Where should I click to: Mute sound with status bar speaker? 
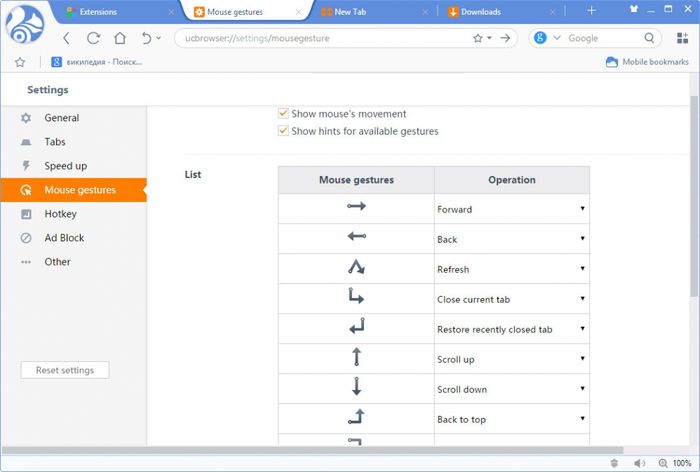click(639, 463)
